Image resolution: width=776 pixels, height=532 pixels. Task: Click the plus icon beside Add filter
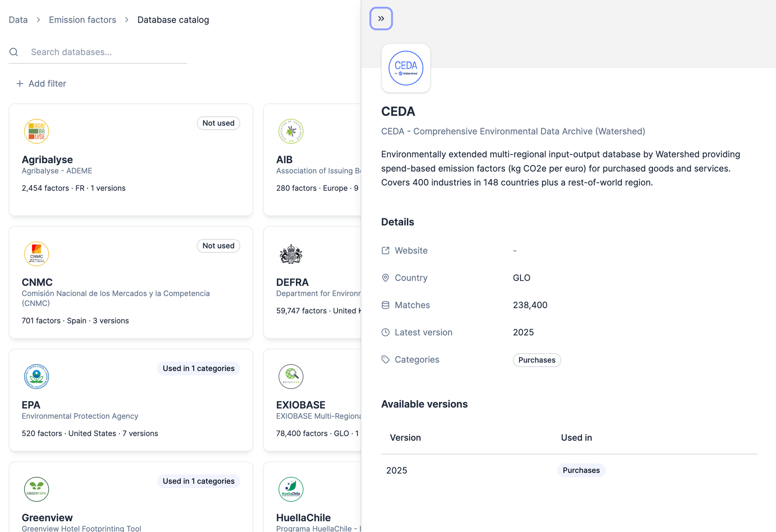click(19, 84)
